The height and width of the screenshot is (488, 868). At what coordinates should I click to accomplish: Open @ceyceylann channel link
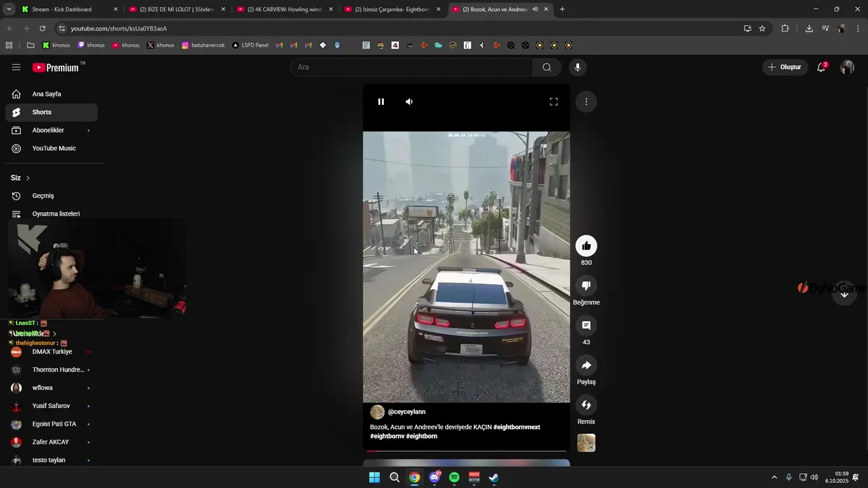click(x=407, y=411)
